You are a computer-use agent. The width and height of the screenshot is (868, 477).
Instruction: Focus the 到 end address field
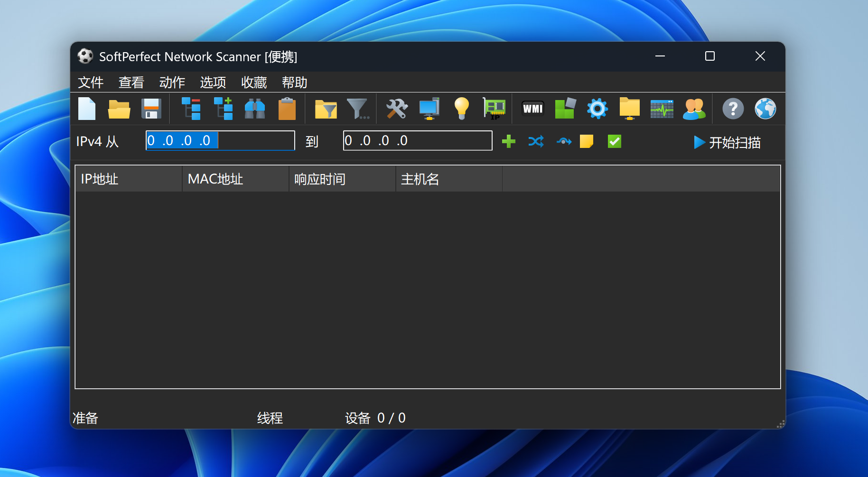pyautogui.click(x=418, y=141)
